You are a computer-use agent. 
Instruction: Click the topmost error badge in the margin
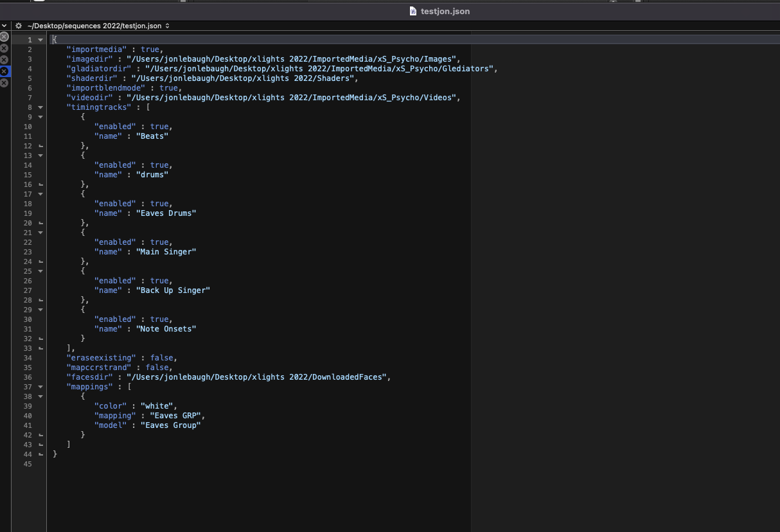click(x=4, y=37)
